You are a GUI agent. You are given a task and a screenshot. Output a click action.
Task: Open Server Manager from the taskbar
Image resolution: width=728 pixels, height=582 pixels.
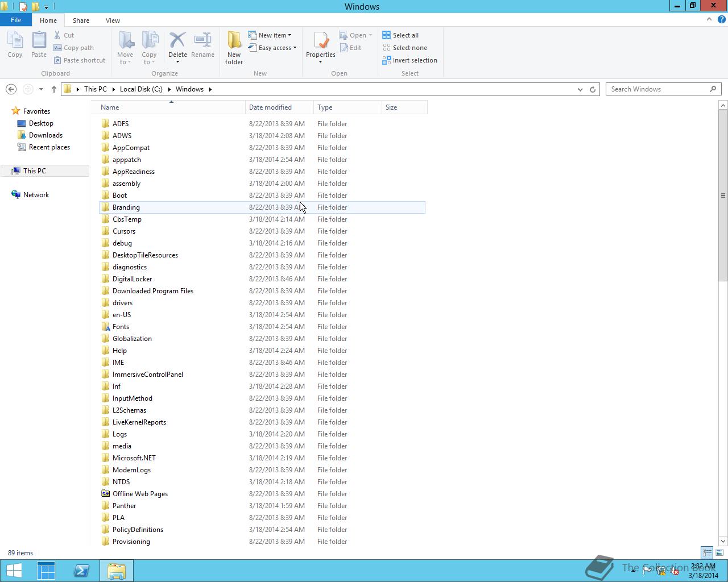pyautogui.click(x=46, y=571)
